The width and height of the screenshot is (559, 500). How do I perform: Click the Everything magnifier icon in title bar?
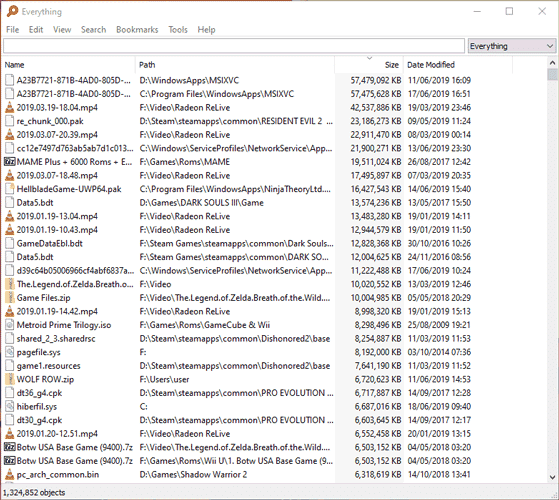pyautogui.click(x=12, y=11)
